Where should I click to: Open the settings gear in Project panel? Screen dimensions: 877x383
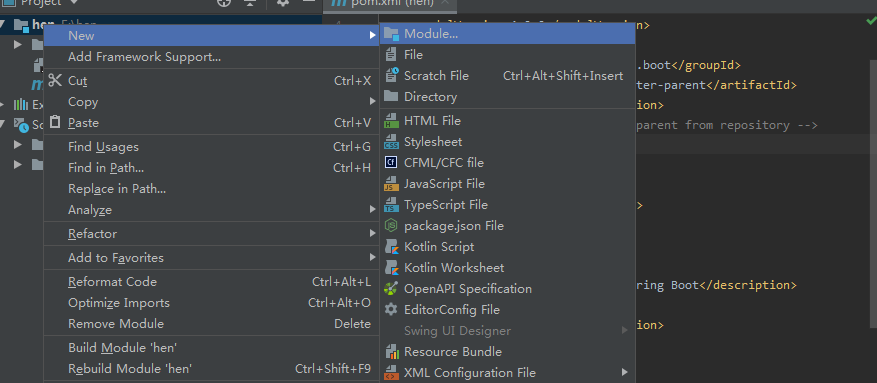[283, 3]
